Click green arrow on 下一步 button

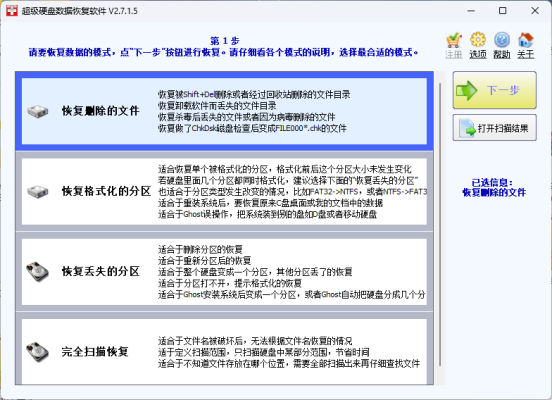click(466, 90)
